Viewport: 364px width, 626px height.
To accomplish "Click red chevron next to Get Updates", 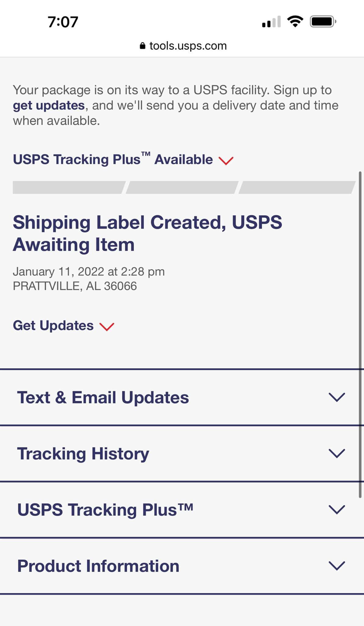I will point(107,326).
